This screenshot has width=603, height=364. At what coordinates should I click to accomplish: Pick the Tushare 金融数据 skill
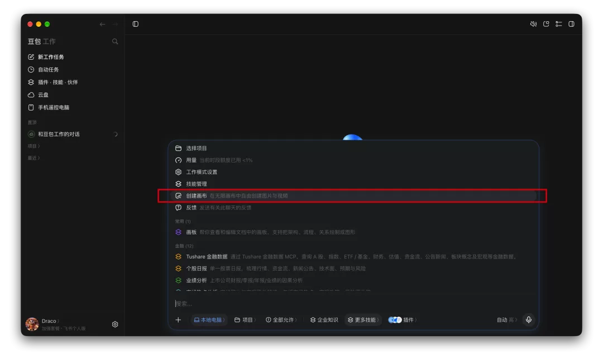point(353,257)
